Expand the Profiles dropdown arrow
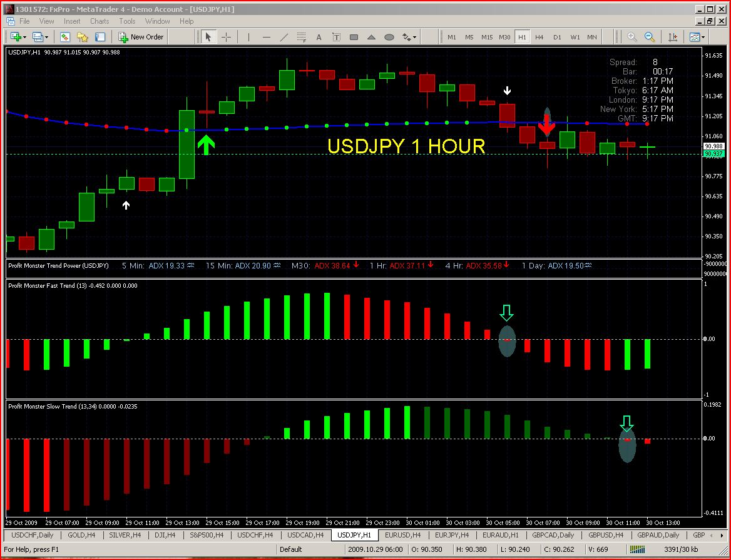This screenshot has width=731, height=560. (46, 38)
